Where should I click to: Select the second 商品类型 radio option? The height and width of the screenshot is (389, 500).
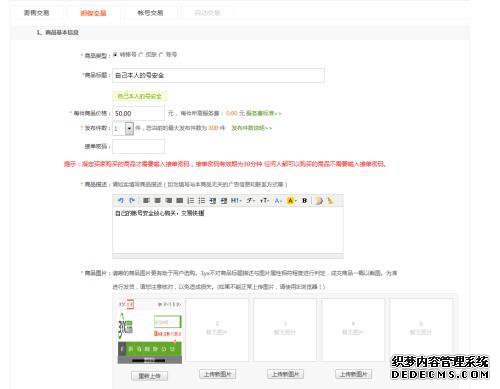141,55
